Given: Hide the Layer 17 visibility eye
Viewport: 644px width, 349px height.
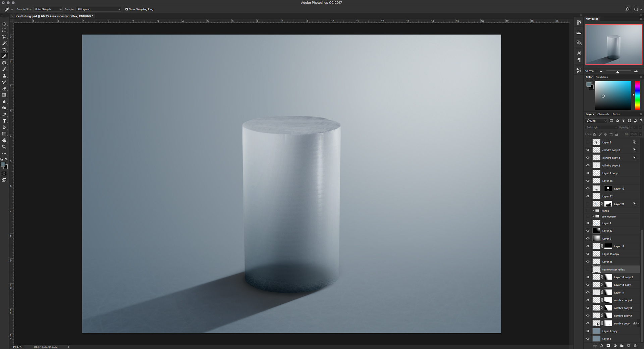Looking at the screenshot, I should click(x=588, y=231).
